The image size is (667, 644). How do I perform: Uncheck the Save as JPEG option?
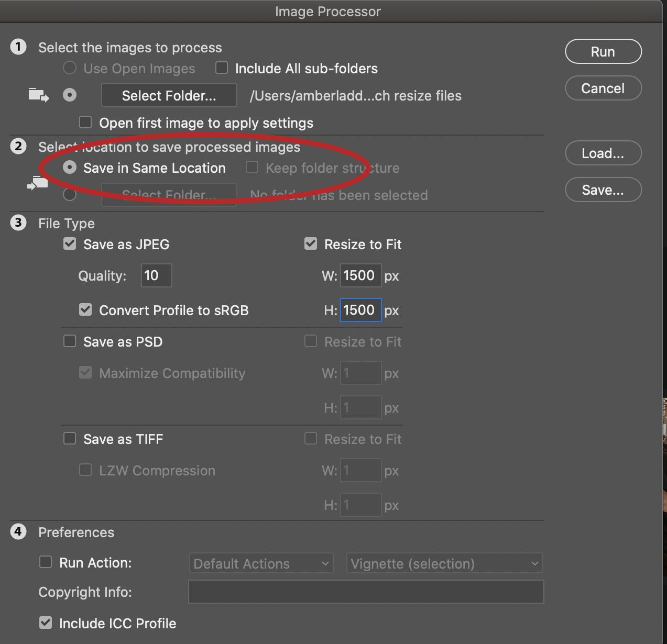pos(70,244)
